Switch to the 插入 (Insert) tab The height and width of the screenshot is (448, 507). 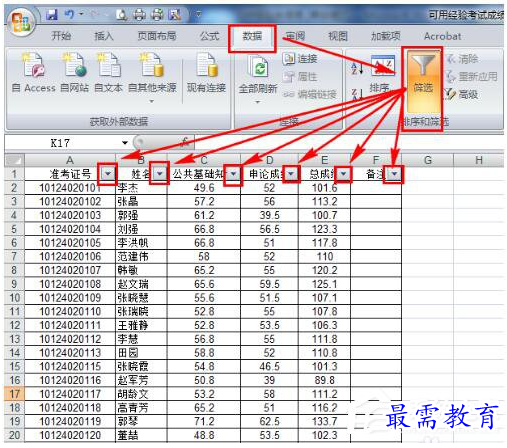104,36
